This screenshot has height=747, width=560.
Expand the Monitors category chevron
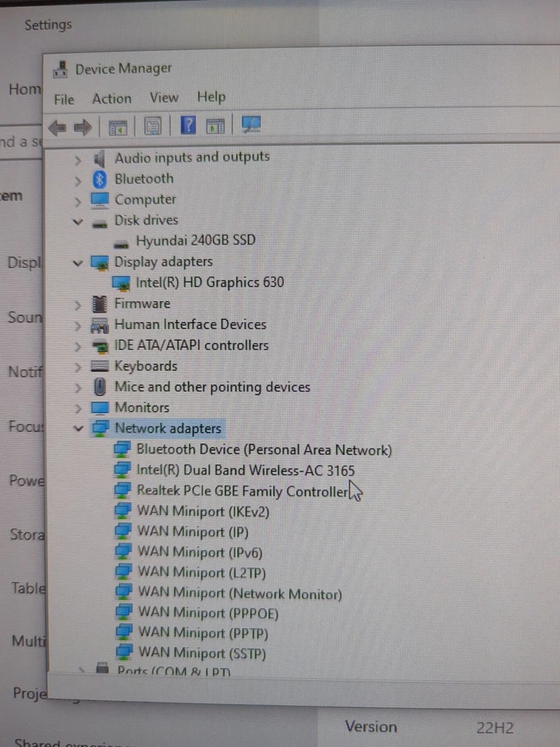[78, 409]
